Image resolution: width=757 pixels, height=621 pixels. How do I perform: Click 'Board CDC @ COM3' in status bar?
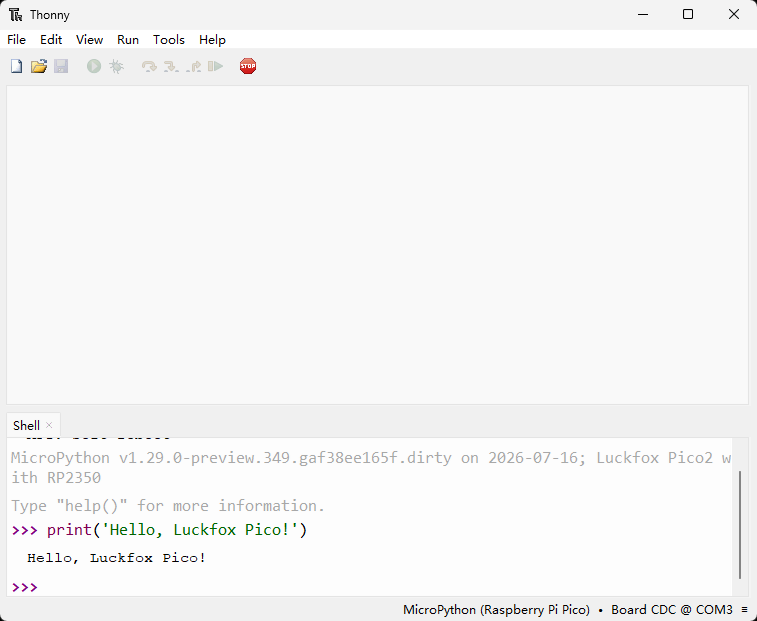pyautogui.click(x=672, y=610)
